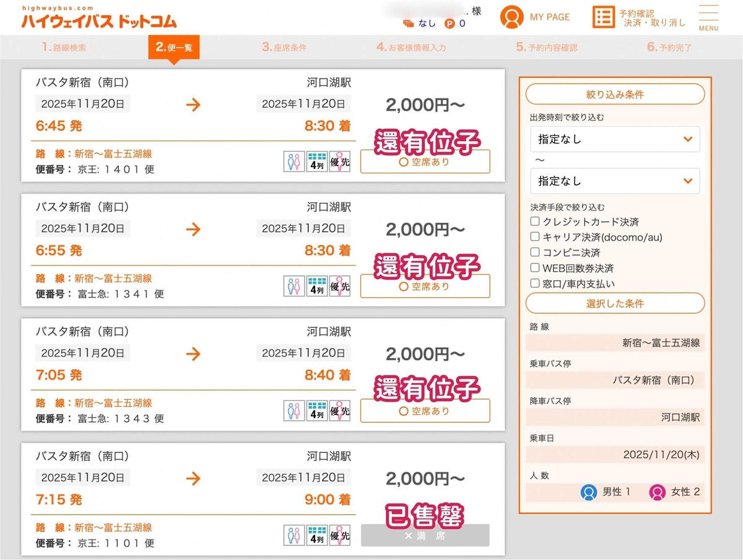
Task: Select step 2.便一覧 tab
Action: point(173,47)
